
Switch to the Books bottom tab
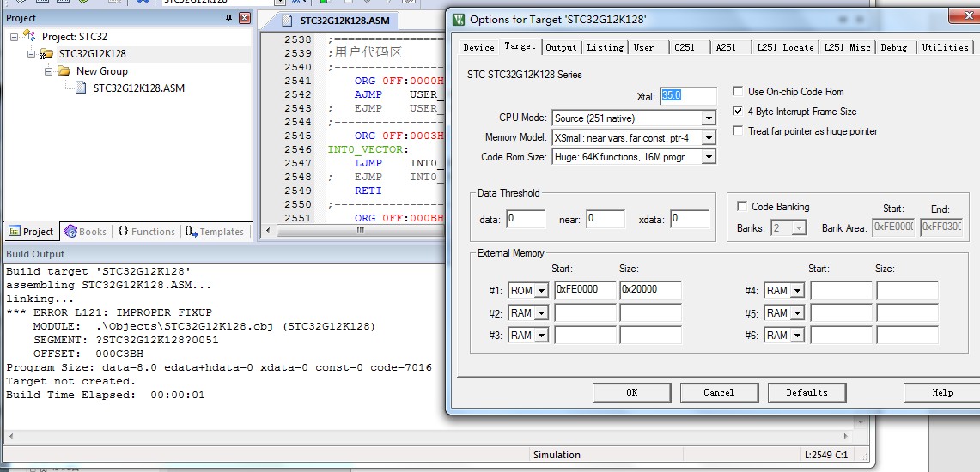click(x=86, y=232)
